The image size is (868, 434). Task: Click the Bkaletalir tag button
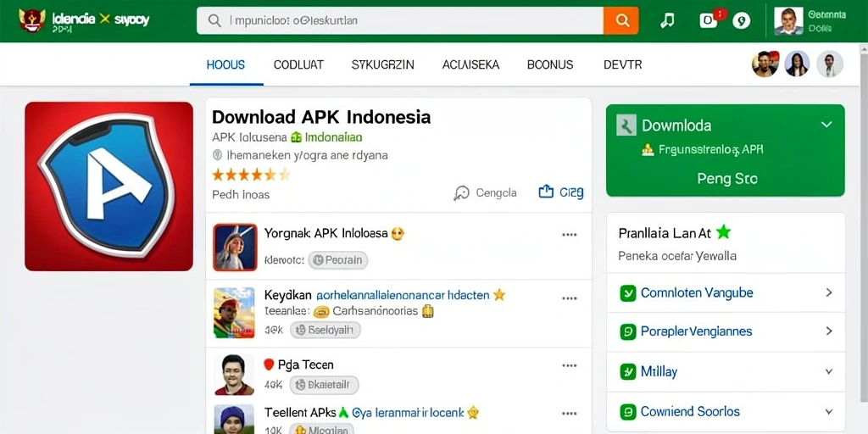(325, 385)
